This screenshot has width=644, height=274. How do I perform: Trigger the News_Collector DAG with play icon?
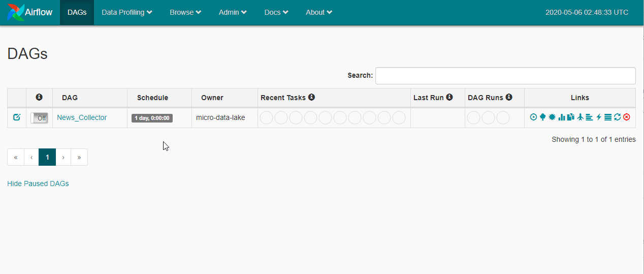tap(533, 117)
